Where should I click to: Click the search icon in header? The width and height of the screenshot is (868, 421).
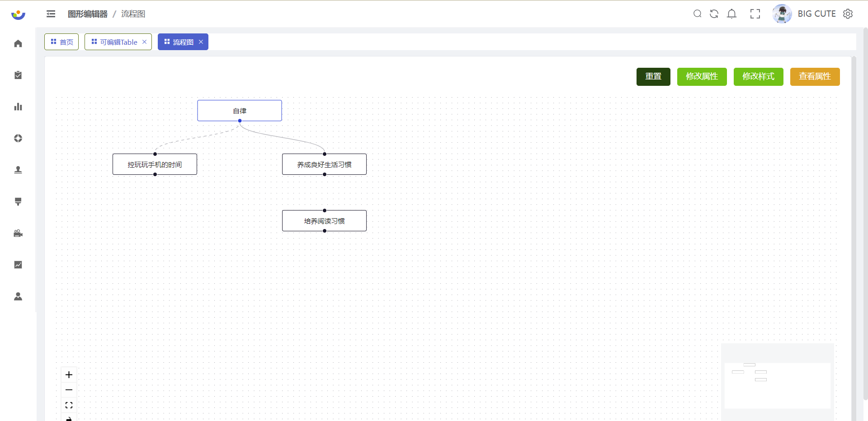697,14
